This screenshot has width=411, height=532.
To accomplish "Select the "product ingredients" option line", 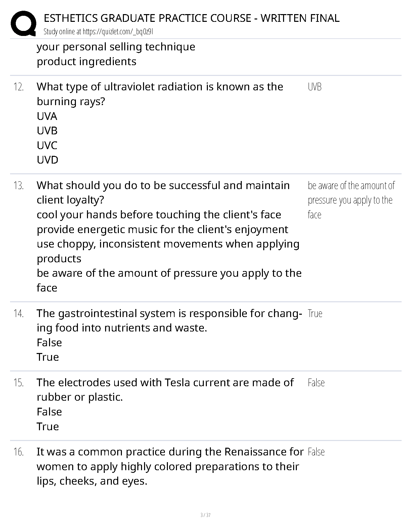I will click(86, 61).
